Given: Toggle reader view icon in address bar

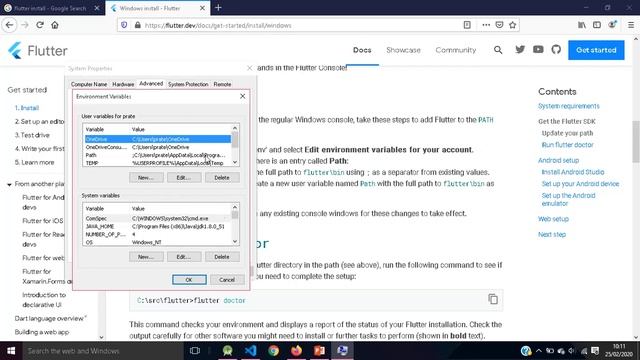Looking at the screenshot, I should [467, 25].
